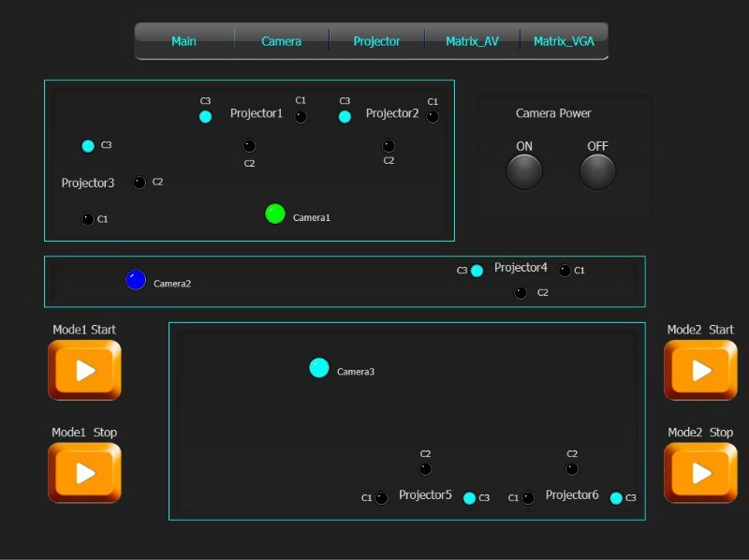
Task: Switch to the Matrix_VGA tab
Action: coord(564,41)
